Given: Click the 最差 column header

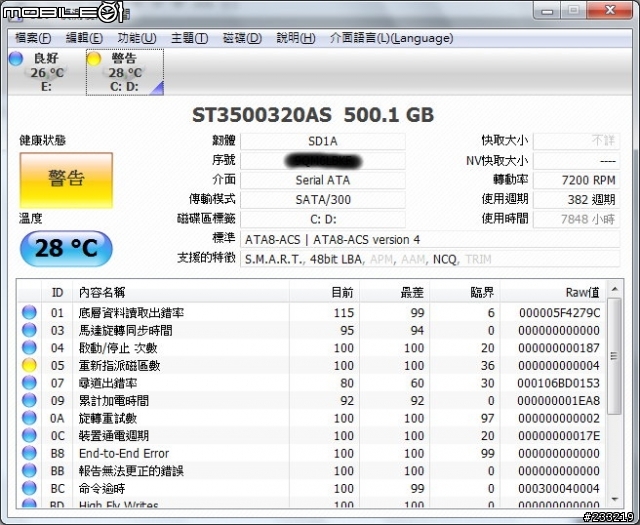Looking at the screenshot, I should coord(395,292).
